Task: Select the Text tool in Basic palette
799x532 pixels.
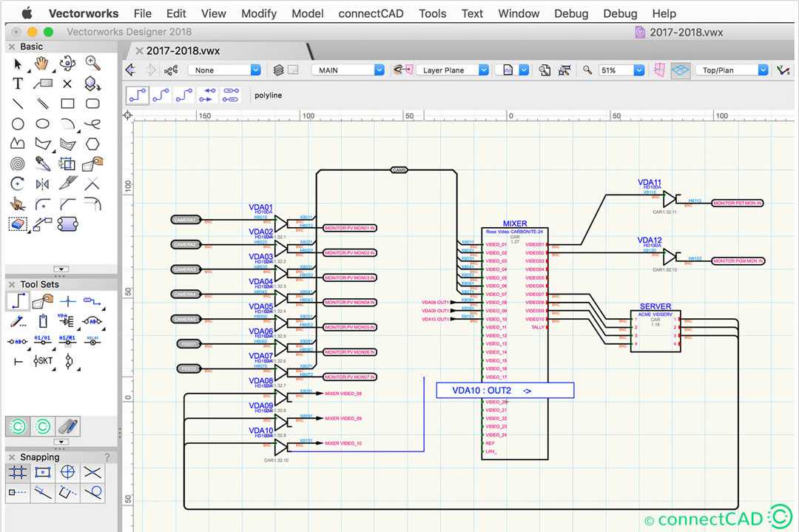Action: coord(18,84)
